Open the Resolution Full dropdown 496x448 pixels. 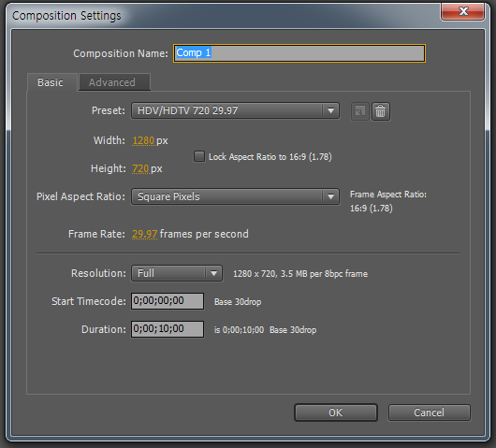[x=177, y=273]
